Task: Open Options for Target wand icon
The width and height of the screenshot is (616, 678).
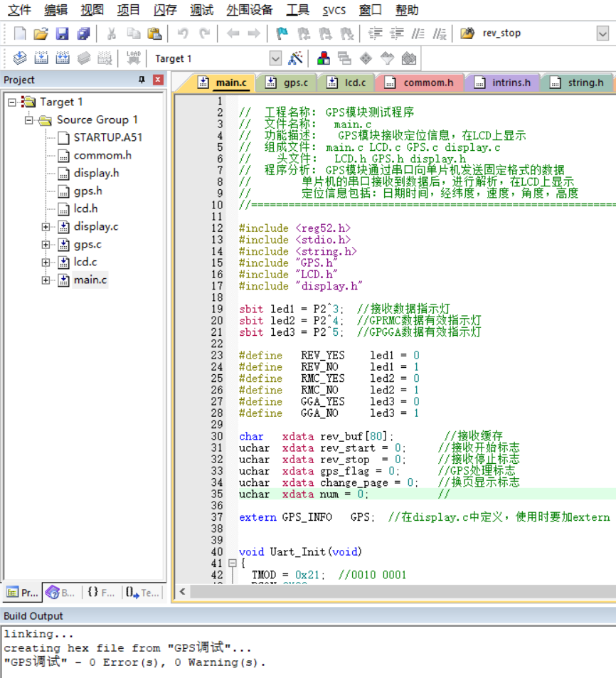Action: pyautogui.click(x=296, y=58)
